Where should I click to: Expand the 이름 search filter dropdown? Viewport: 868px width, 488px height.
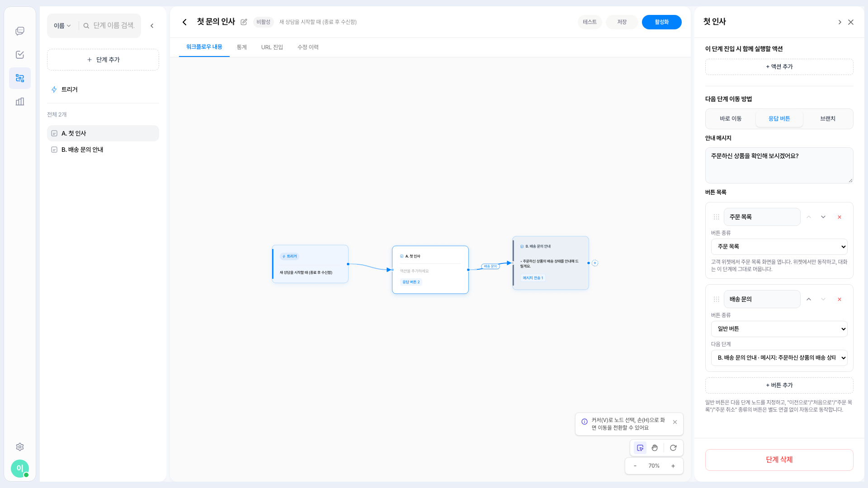pyautogui.click(x=62, y=26)
